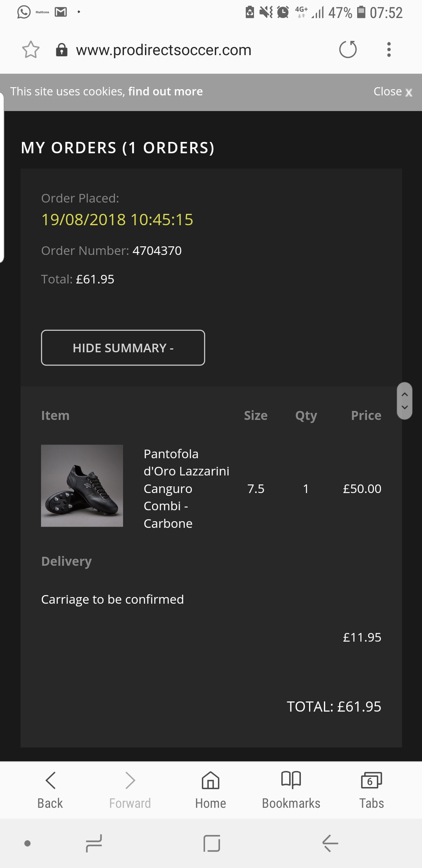Open the football boot product thumbnail

82,486
